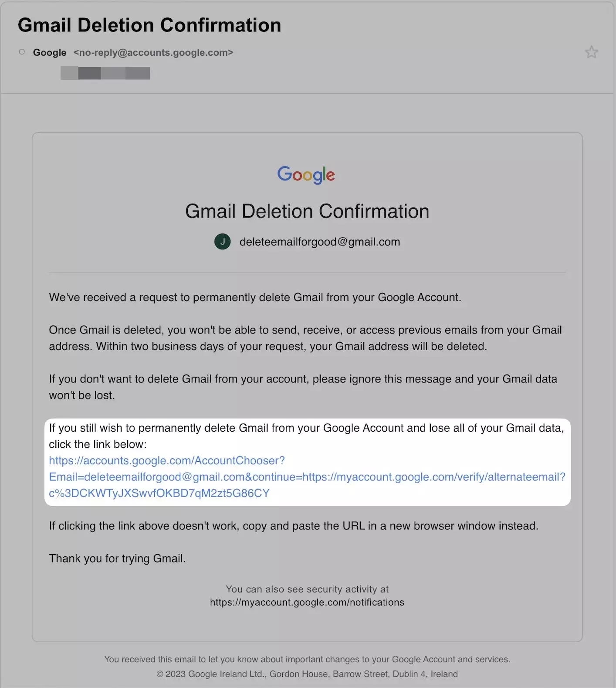Click the Google logo in email body
616x688 pixels.
click(306, 174)
